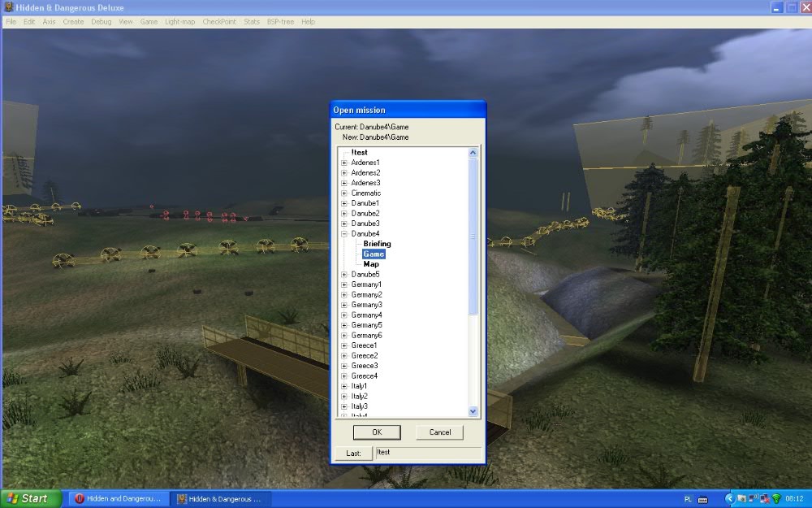Image resolution: width=812 pixels, height=508 pixels.
Task: Collapse the Danube4 tree node
Action: tap(343, 234)
